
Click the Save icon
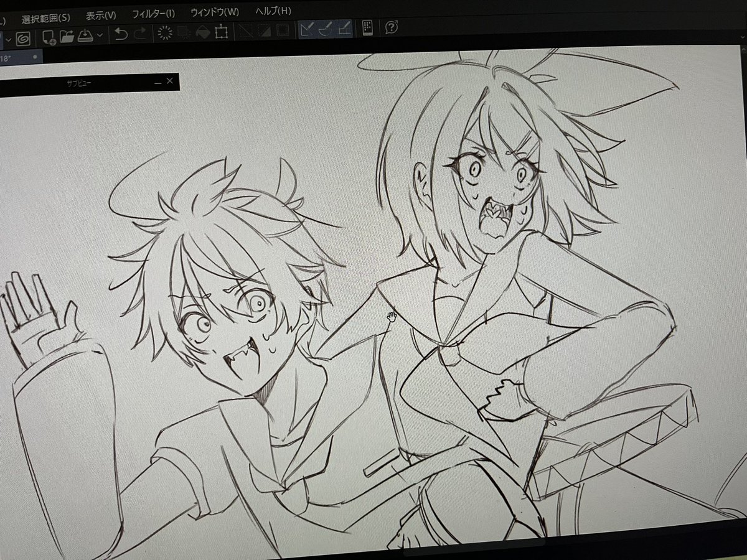(85, 35)
